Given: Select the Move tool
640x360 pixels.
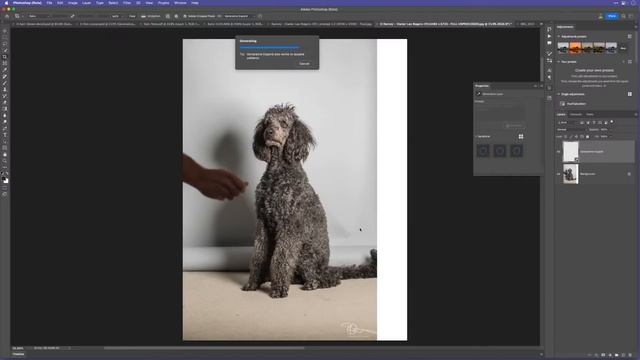Looking at the screenshot, I should click(5, 31).
